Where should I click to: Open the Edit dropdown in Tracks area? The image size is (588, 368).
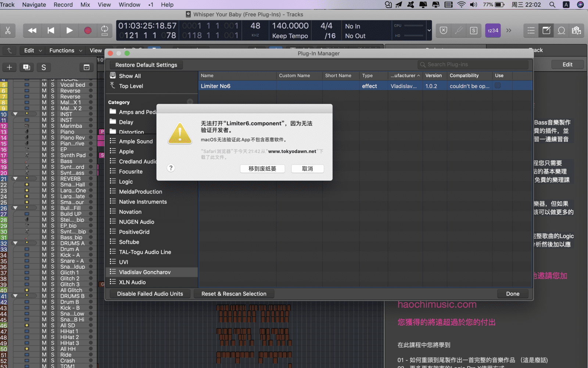click(x=33, y=50)
